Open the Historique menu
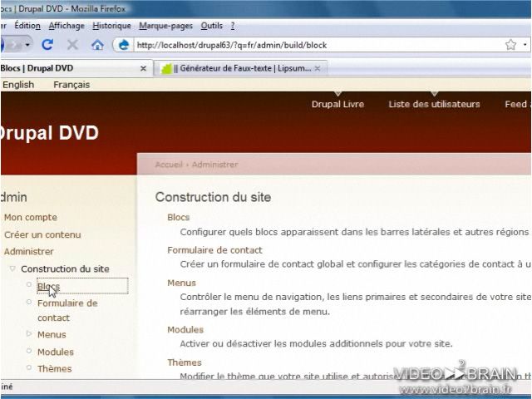Screen dimensions: 532x399 point(111,26)
